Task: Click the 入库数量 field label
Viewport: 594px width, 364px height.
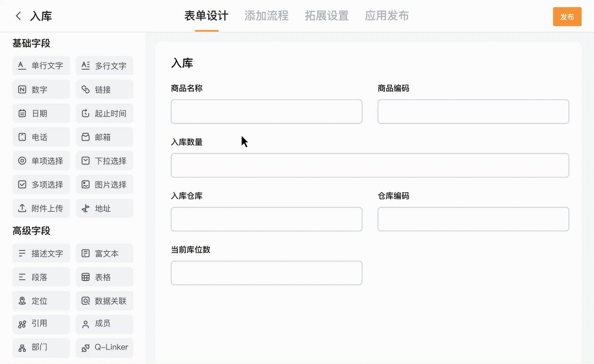Action: (x=187, y=142)
